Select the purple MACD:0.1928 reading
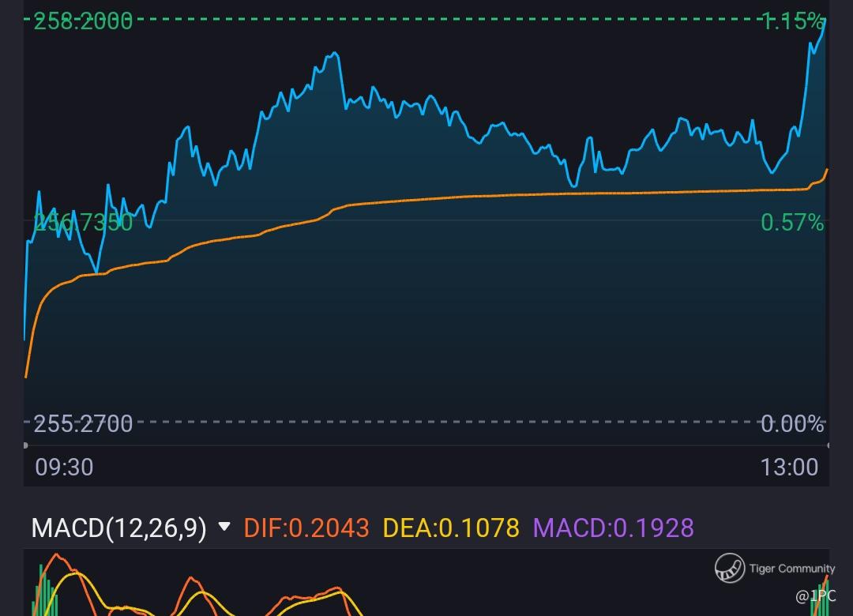Screen dimensions: 853x616 pyautogui.click(x=613, y=528)
